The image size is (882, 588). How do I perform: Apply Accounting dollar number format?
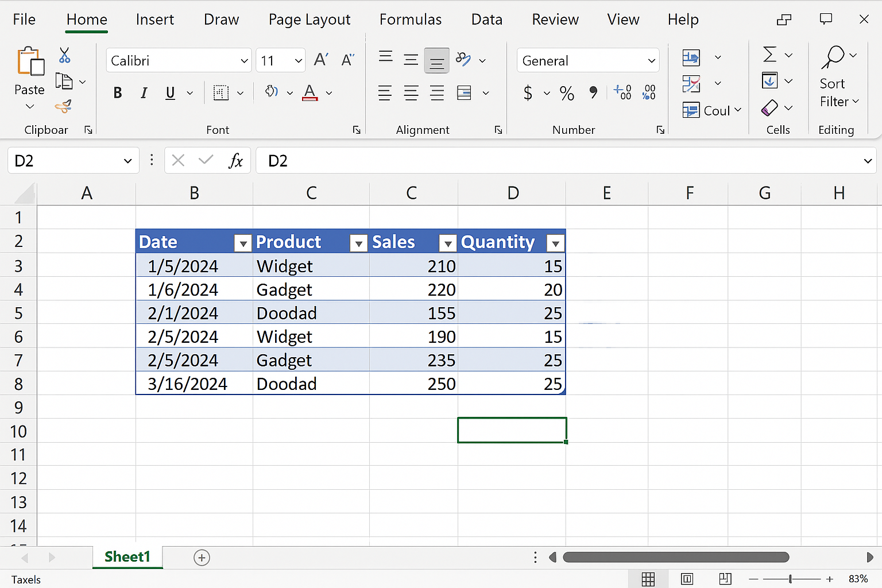pos(528,92)
